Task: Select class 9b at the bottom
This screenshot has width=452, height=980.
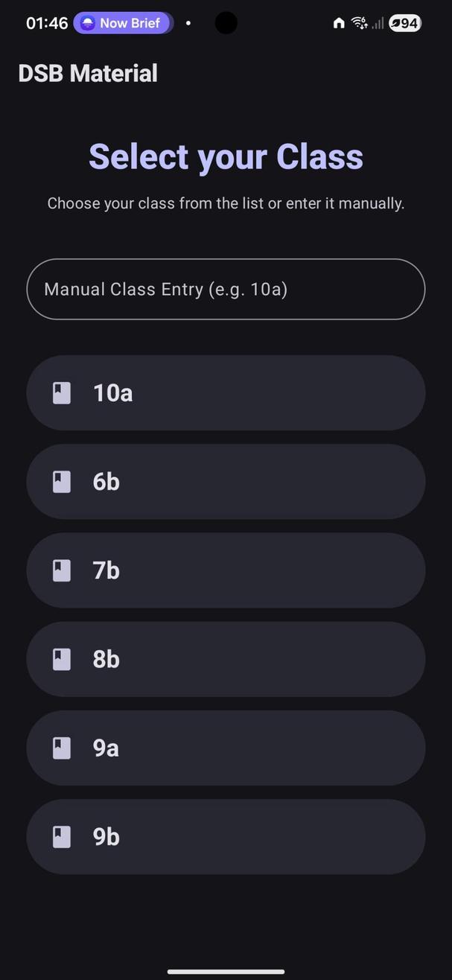Action: pyautogui.click(x=226, y=837)
